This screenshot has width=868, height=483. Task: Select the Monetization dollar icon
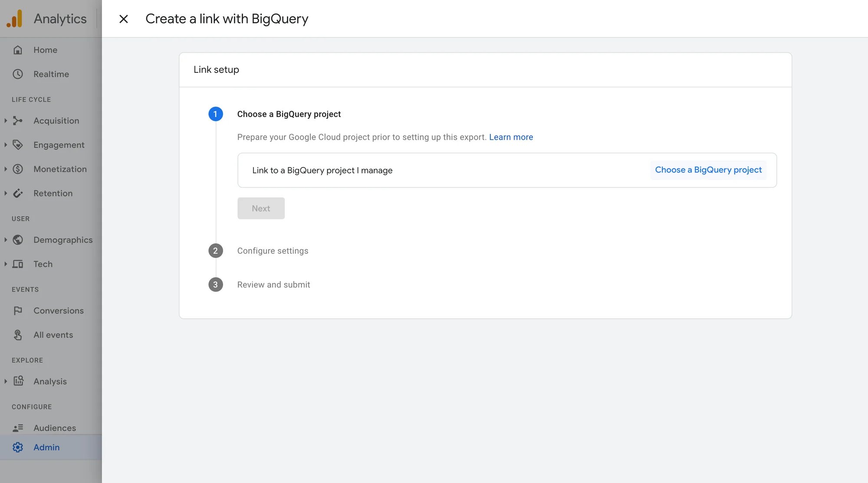18,169
